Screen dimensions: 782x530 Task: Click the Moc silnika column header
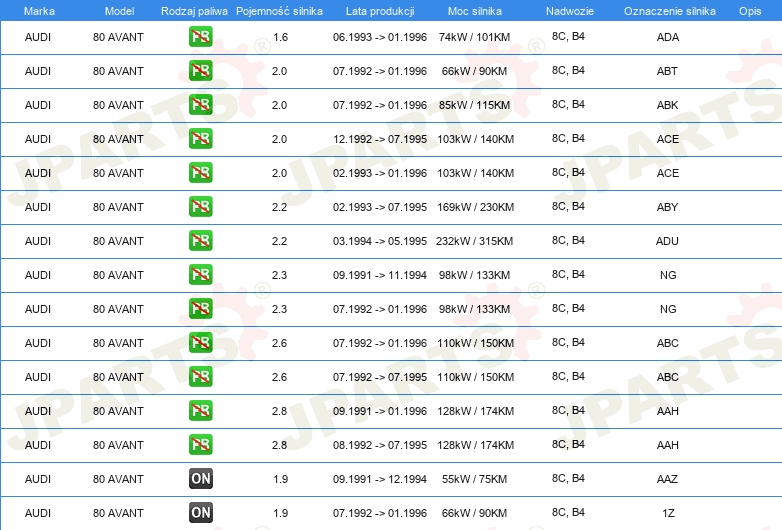point(475,10)
